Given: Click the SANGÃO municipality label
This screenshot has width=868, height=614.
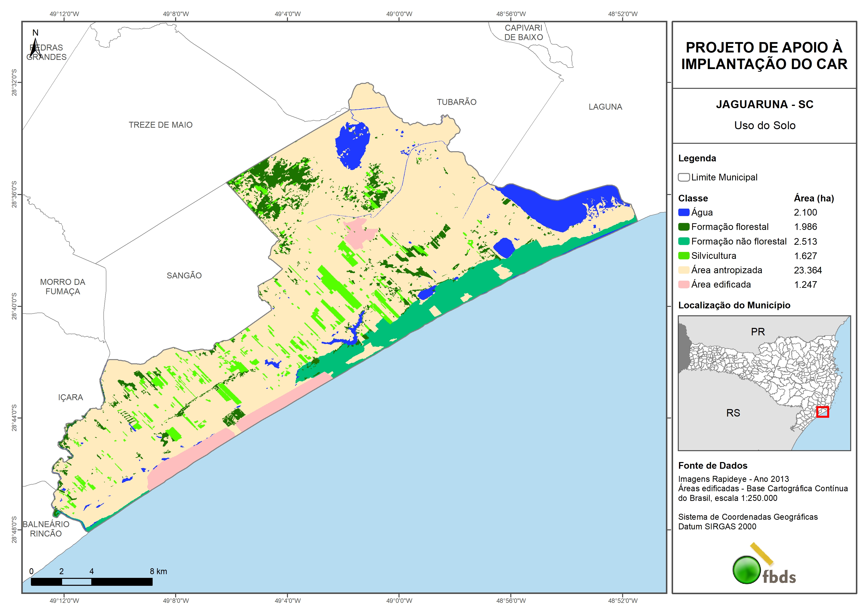Looking at the screenshot, I should (x=184, y=276).
